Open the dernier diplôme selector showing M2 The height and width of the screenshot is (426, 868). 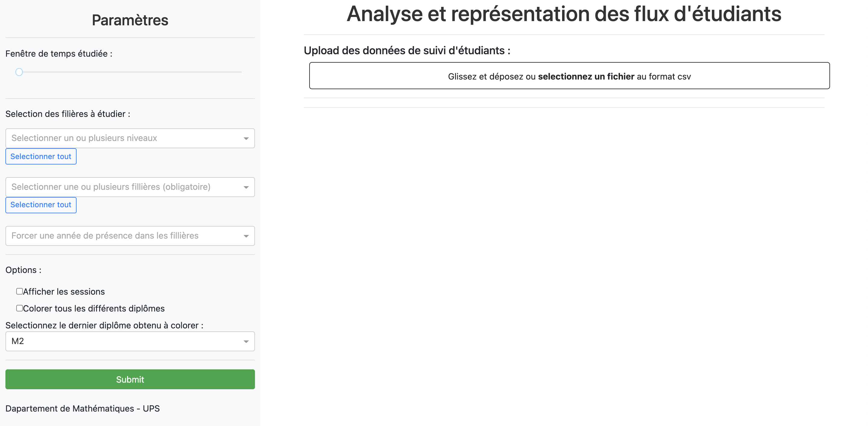point(130,341)
